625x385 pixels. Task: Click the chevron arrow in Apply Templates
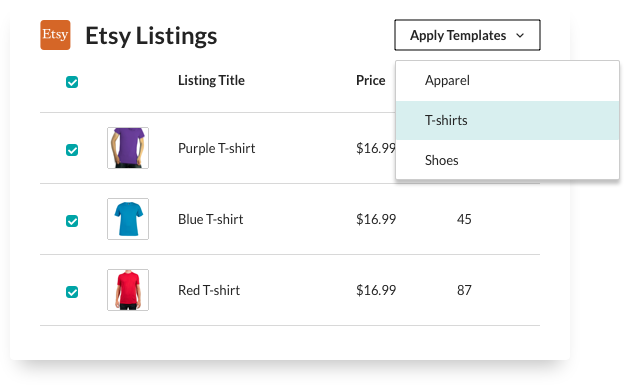(520, 35)
